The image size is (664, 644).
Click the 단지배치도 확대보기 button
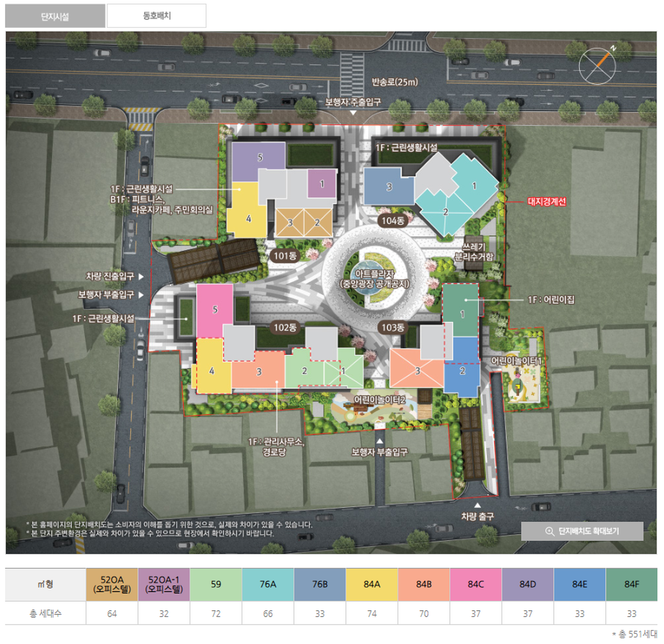(x=582, y=531)
